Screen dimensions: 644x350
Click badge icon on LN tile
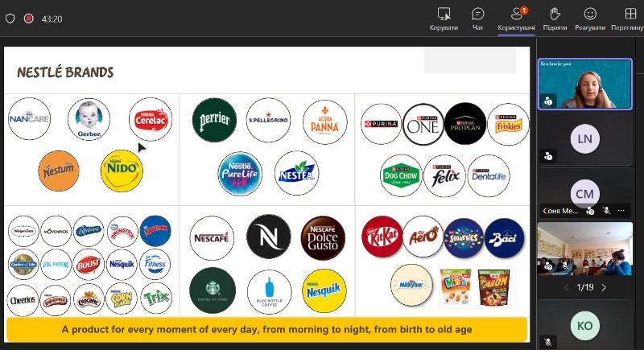tap(548, 156)
